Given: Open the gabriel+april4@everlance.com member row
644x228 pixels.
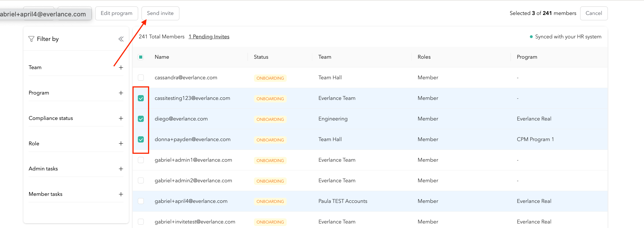Looking at the screenshot, I should click(x=191, y=201).
